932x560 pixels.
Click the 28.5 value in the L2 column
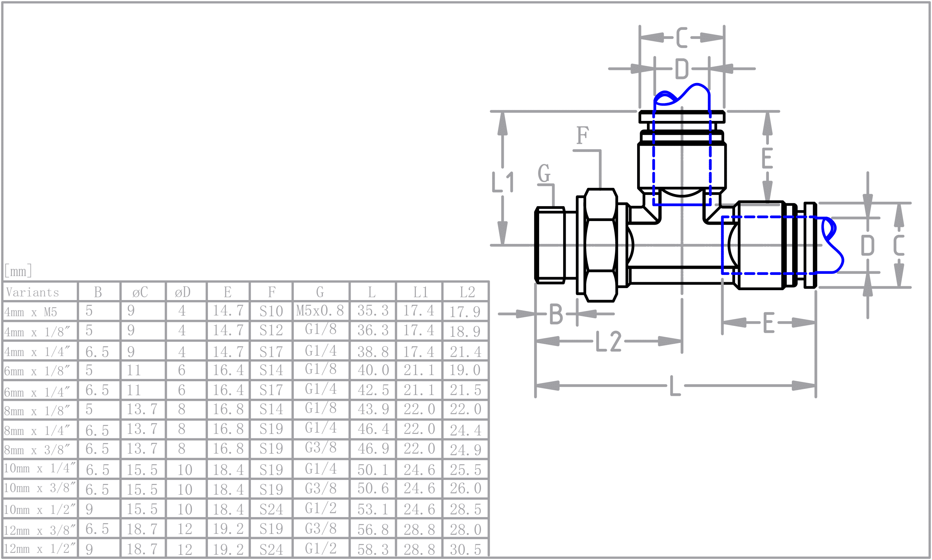pyautogui.click(x=466, y=509)
